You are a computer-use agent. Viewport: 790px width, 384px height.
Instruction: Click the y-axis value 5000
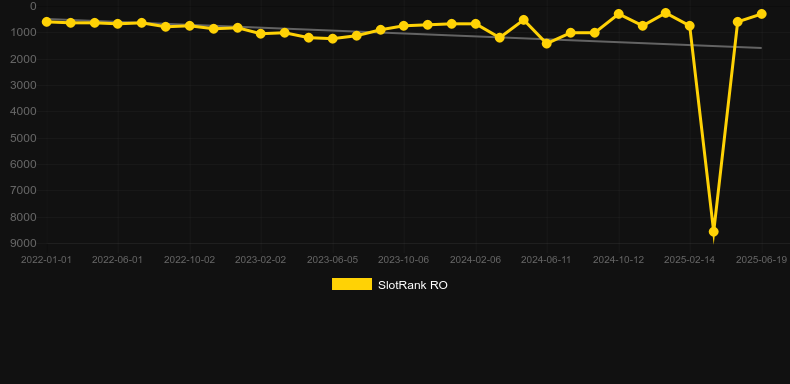click(23, 138)
